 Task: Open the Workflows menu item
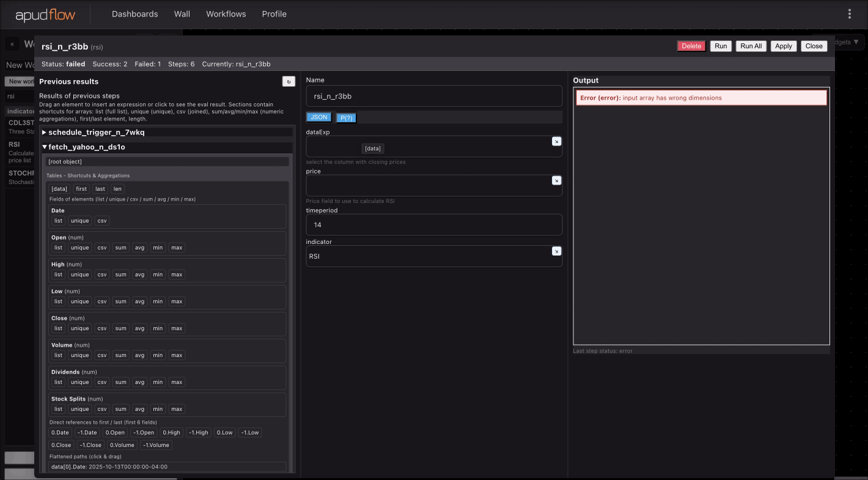click(226, 14)
